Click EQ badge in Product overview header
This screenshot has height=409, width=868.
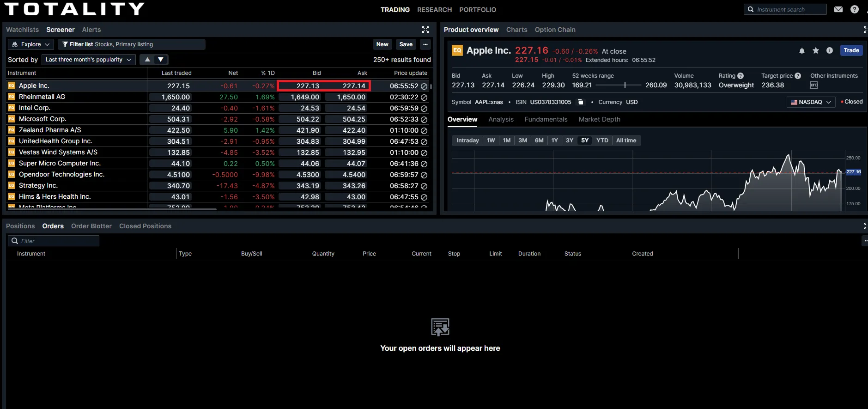pos(457,50)
